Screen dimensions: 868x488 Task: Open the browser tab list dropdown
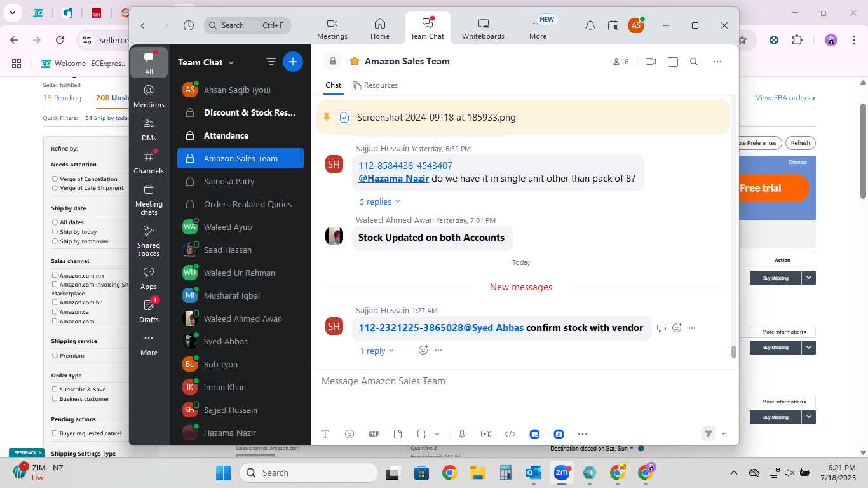pos(13,13)
